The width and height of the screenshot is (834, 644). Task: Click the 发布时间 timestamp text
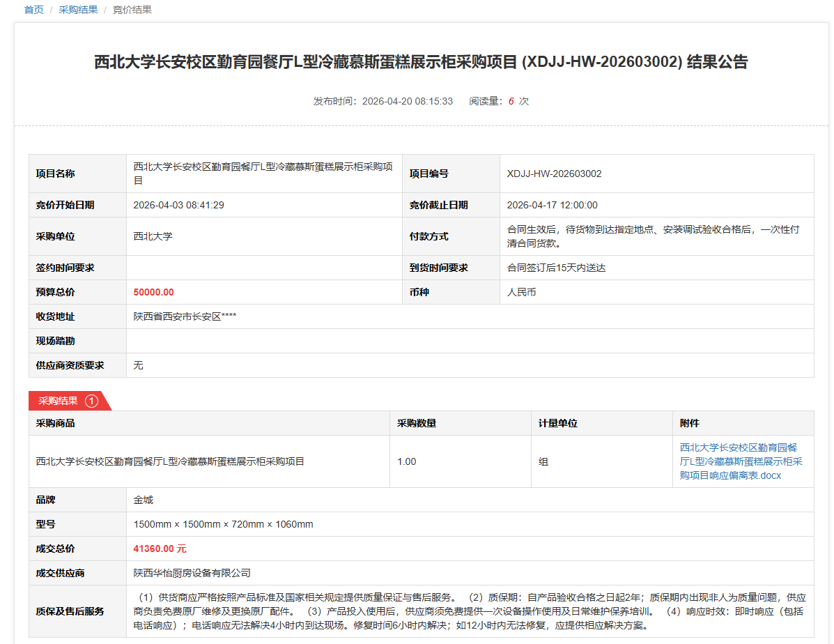(383, 101)
